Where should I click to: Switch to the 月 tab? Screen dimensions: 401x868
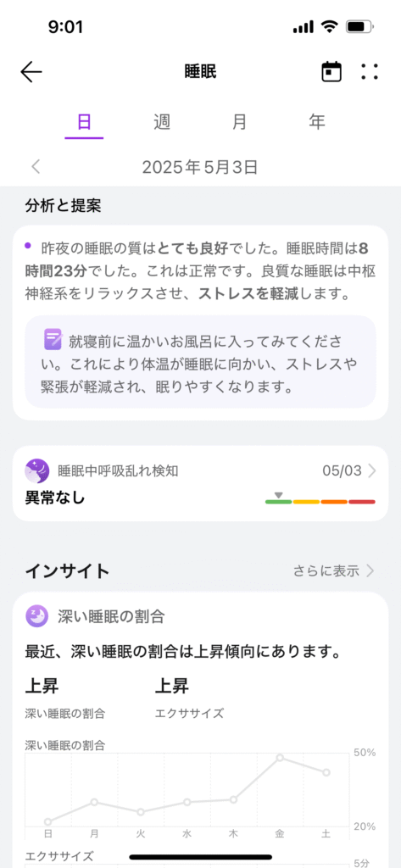[239, 122]
